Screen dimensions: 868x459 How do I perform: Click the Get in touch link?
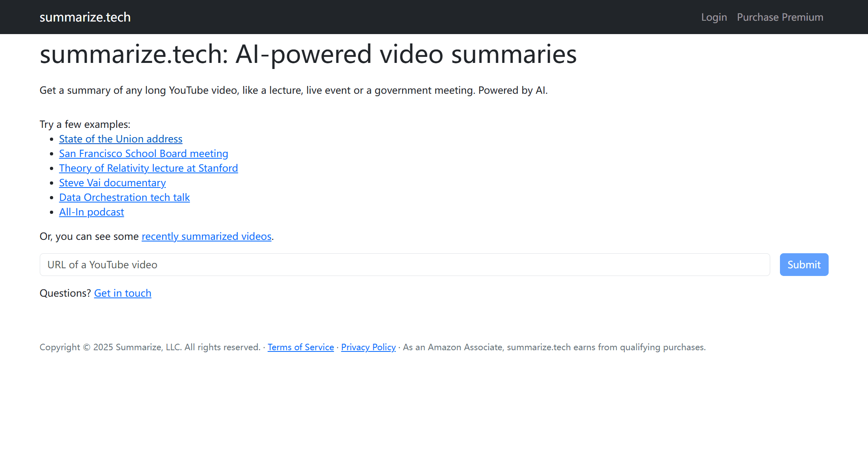123,293
